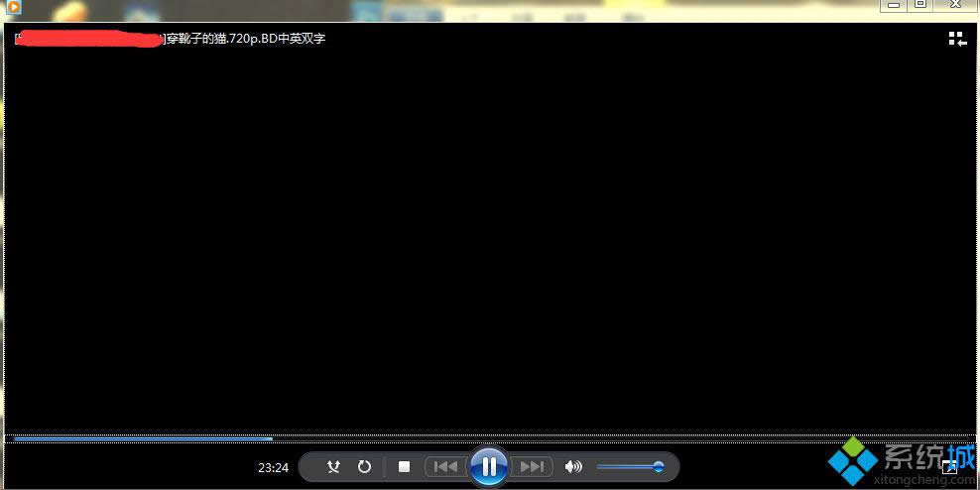Close the media player window

955,5
